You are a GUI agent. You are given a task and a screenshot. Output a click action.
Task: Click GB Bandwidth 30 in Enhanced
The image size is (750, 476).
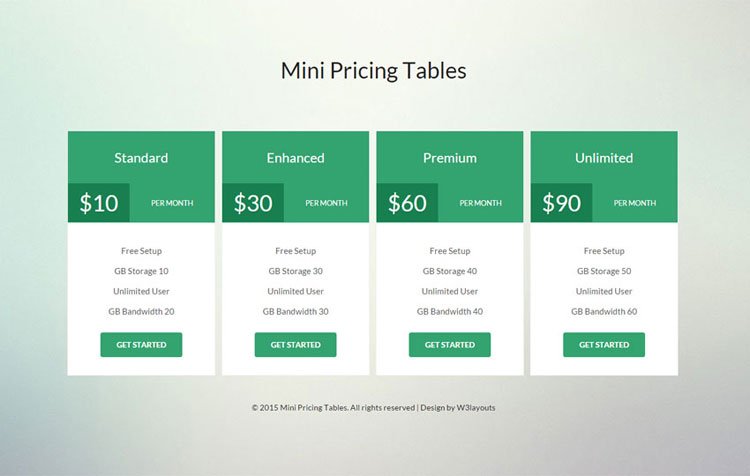click(295, 311)
